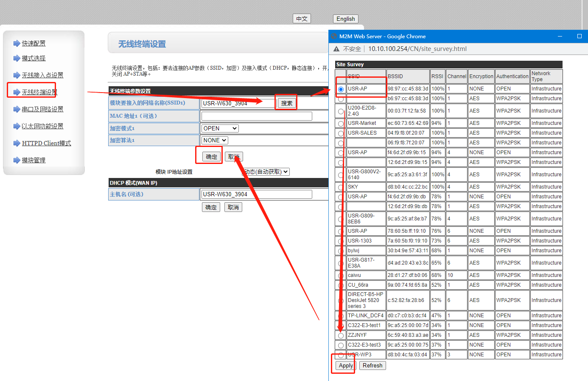Expand the 模块 IP地址设置 dropdown

(266, 172)
